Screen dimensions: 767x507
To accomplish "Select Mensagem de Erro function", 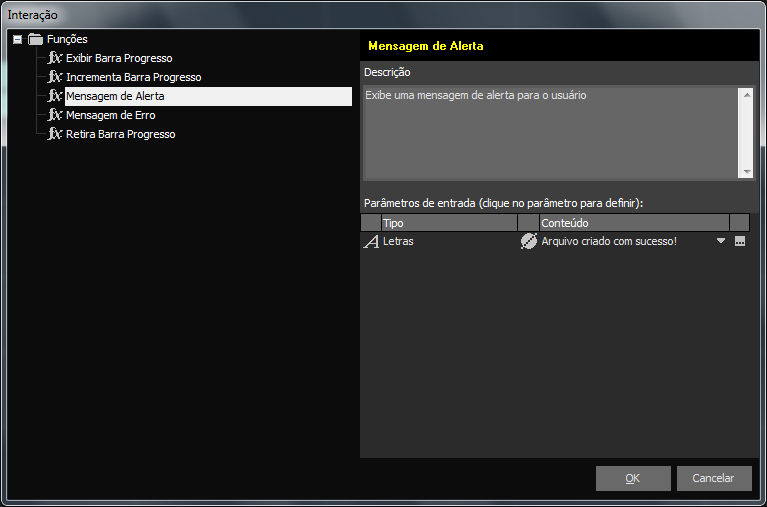I will pos(110,115).
